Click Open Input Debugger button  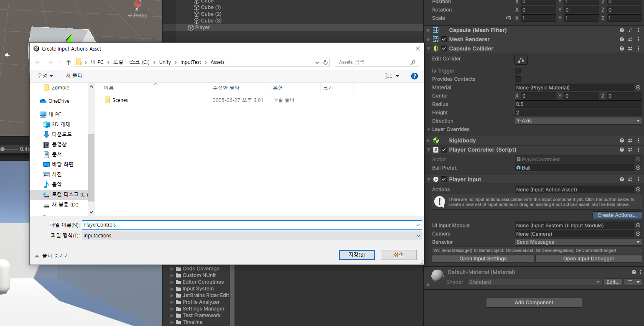point(588,259)
